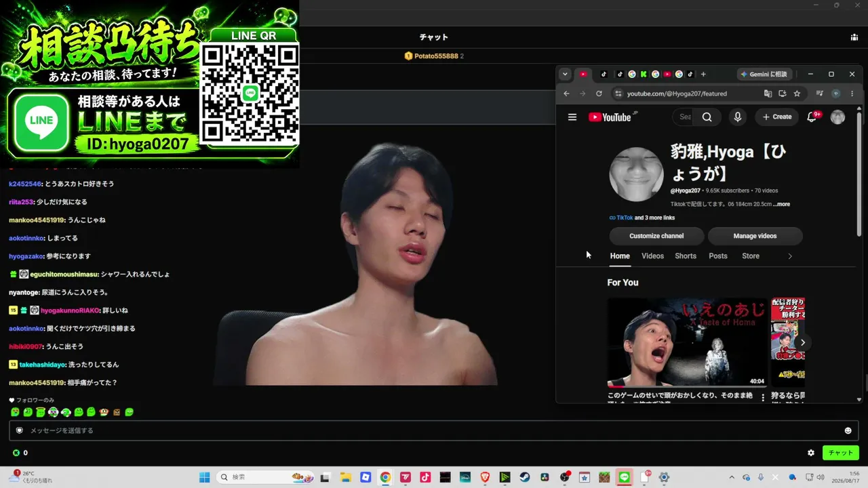Click the first green emote in quick emotes
Viewport: 868px width, 488px height.
(15, 412)
